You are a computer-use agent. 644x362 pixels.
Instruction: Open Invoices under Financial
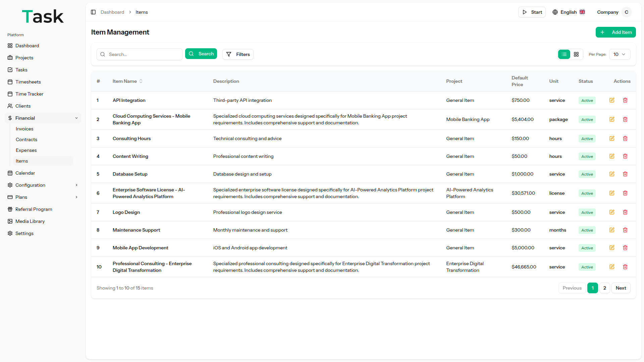(24, 129)
